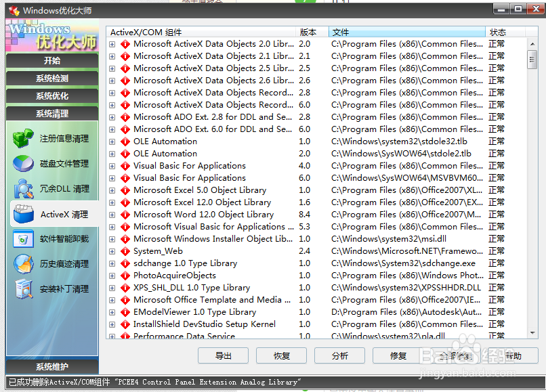Click red icon of XPS_SHL_DLL 1.0 Type Library

tap(125, 288)
